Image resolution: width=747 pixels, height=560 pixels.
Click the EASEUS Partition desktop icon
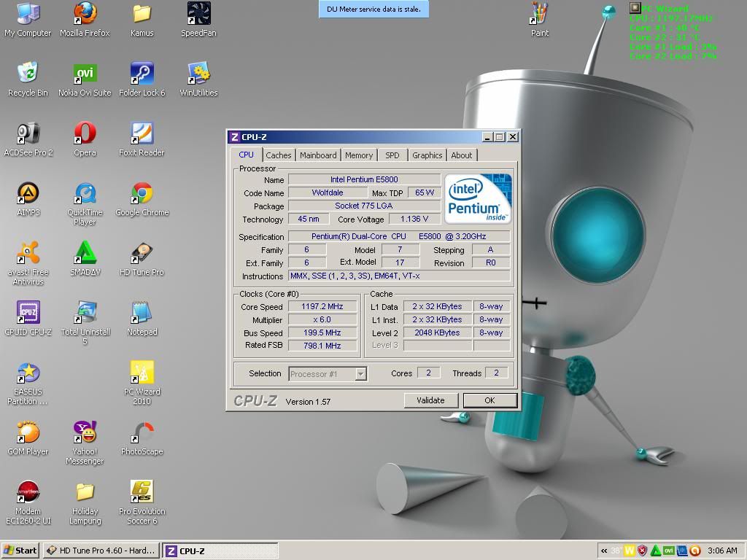(x=28, y=384)
